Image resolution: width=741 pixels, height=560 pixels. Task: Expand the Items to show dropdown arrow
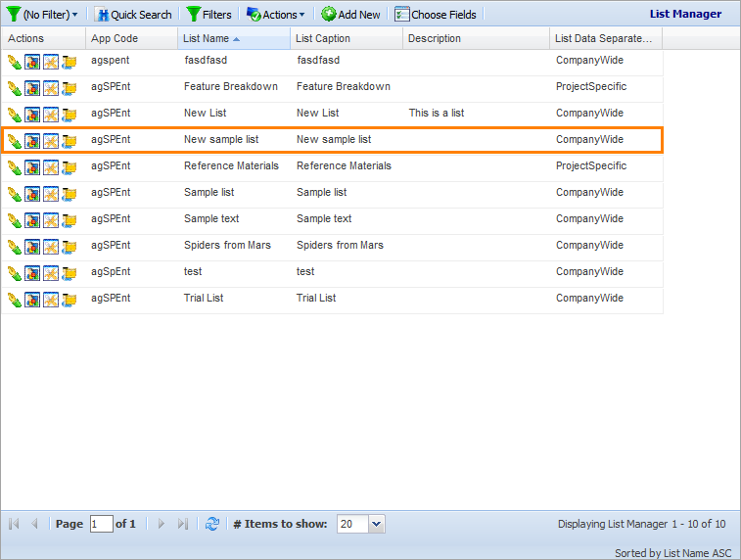(376, 524)
